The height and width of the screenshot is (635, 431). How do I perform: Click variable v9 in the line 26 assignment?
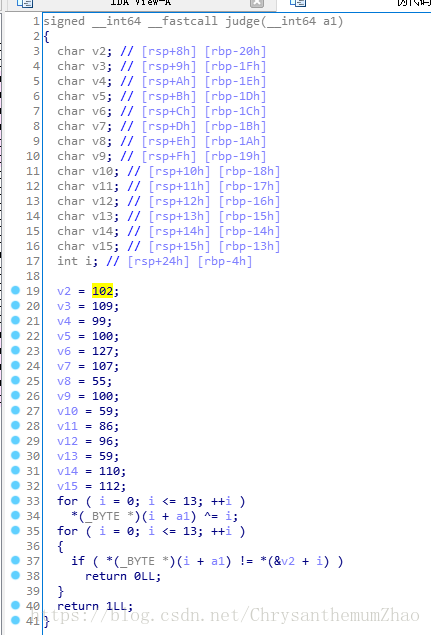click(x=64, y=396)
